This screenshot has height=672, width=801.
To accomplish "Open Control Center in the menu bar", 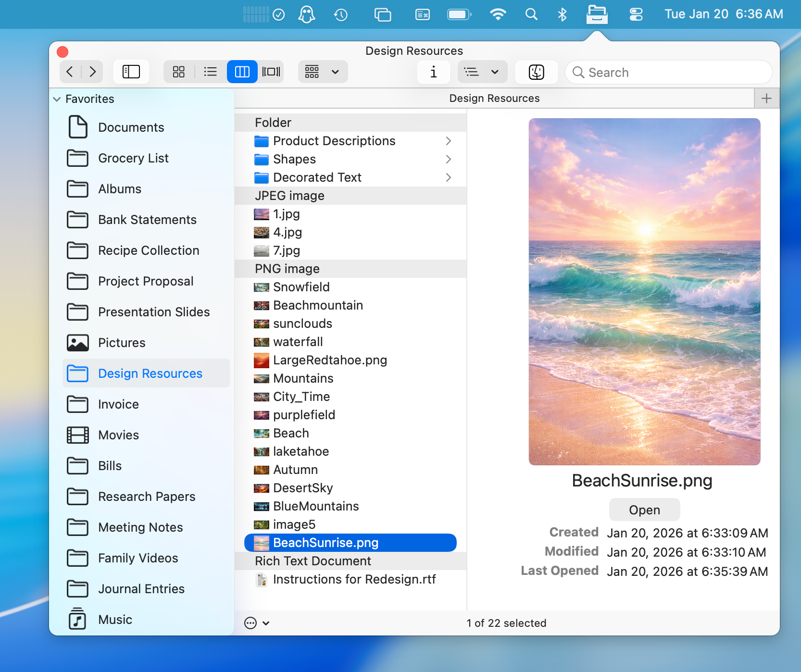I will [x=636, y=14].
